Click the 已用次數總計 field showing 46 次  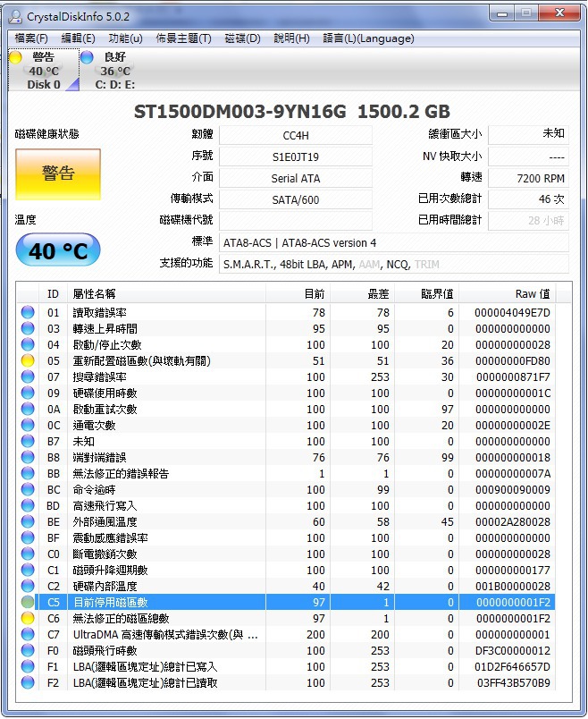tap(528, 199)
